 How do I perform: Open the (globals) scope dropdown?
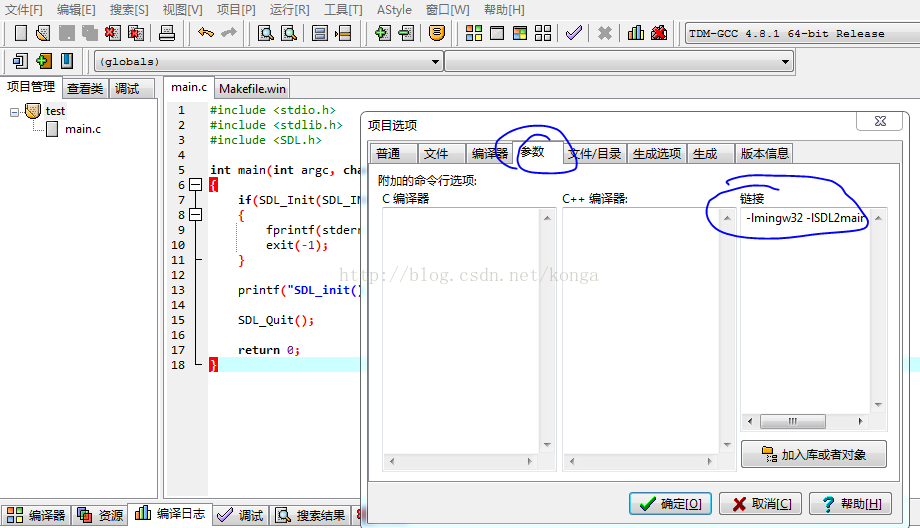pyautogui.click(x=435, y=62)
